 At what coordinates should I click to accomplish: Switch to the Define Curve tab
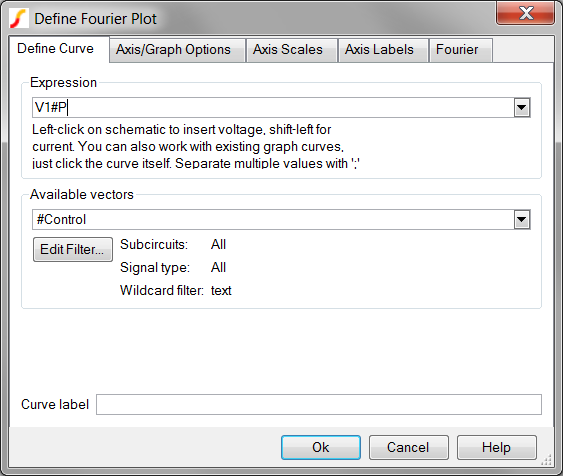pos(56,49)
